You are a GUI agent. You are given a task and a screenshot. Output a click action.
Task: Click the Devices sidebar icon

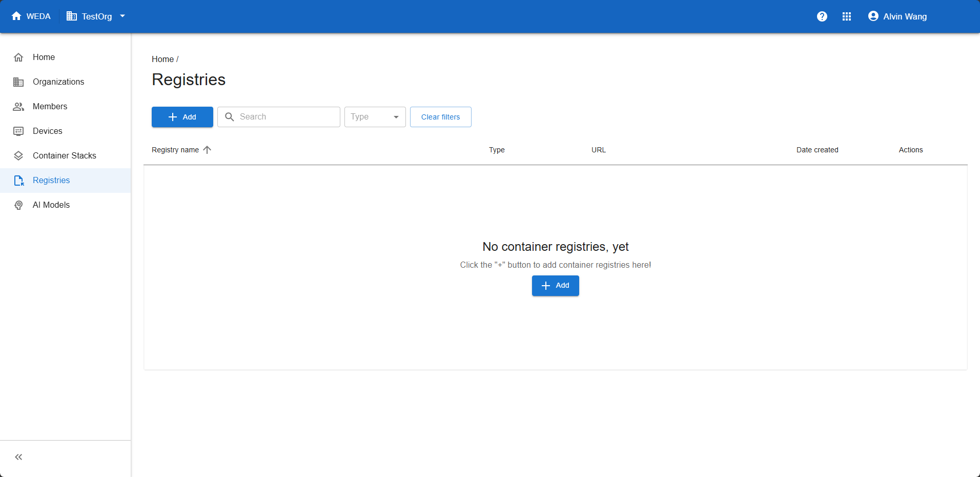click(18, 131)
